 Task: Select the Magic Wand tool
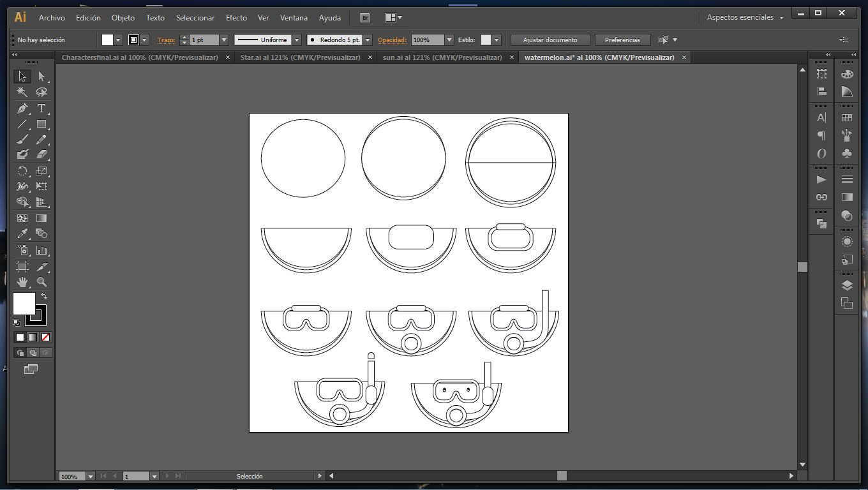click(x=22, y=93)
